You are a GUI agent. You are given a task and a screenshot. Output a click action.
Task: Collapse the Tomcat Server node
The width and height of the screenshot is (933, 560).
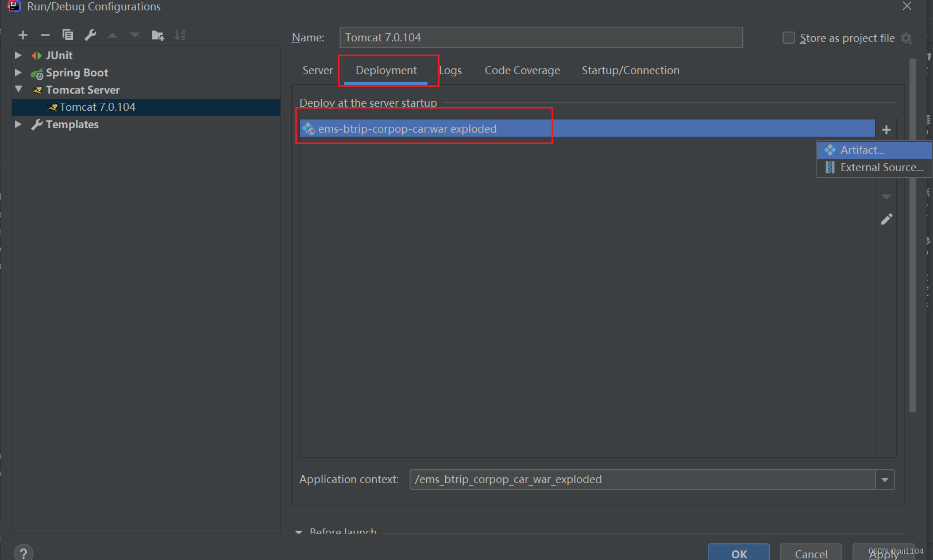coord(18,89)
